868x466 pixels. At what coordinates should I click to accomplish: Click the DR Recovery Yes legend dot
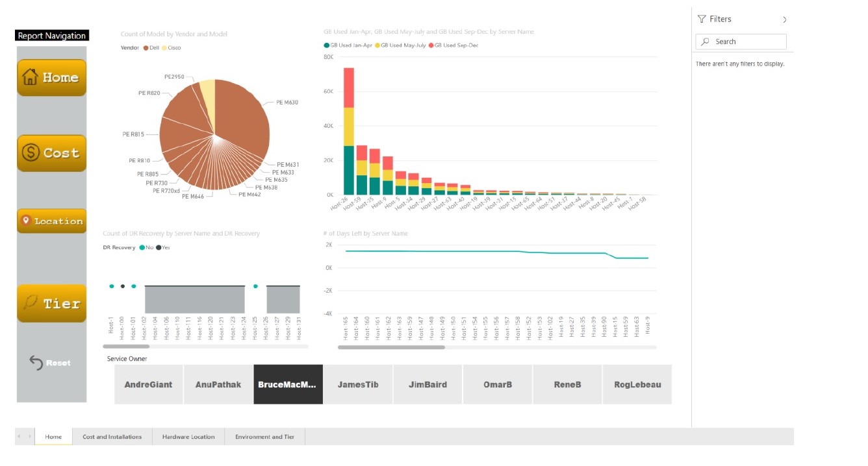[x=159, y=247]
